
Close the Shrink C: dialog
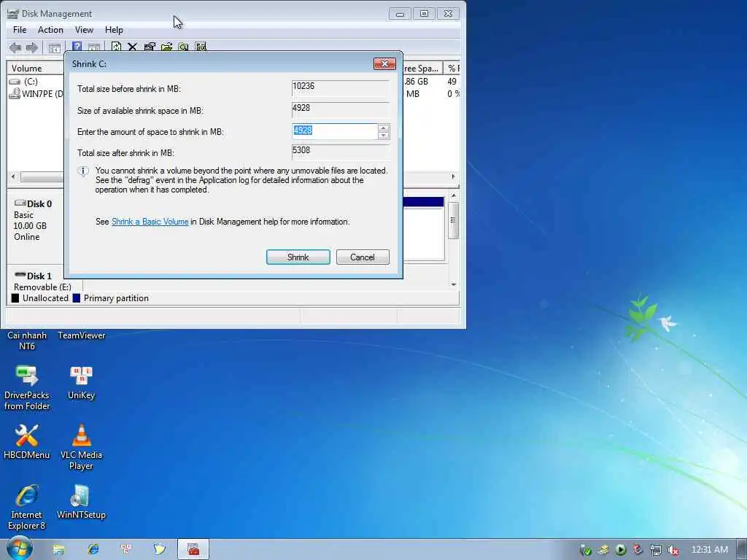pyautogui.click(x=384, y=63)
